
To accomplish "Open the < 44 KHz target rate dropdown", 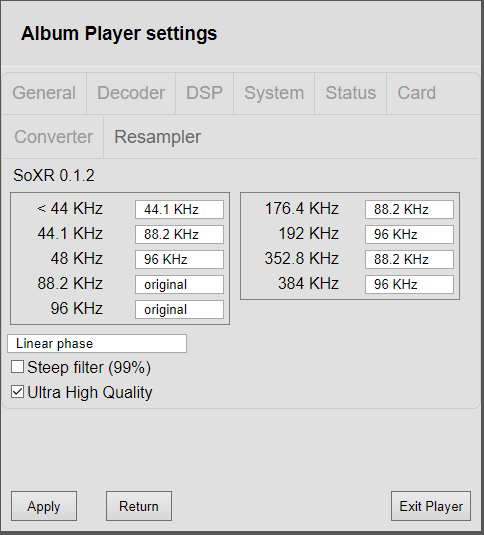I will 179,209.
